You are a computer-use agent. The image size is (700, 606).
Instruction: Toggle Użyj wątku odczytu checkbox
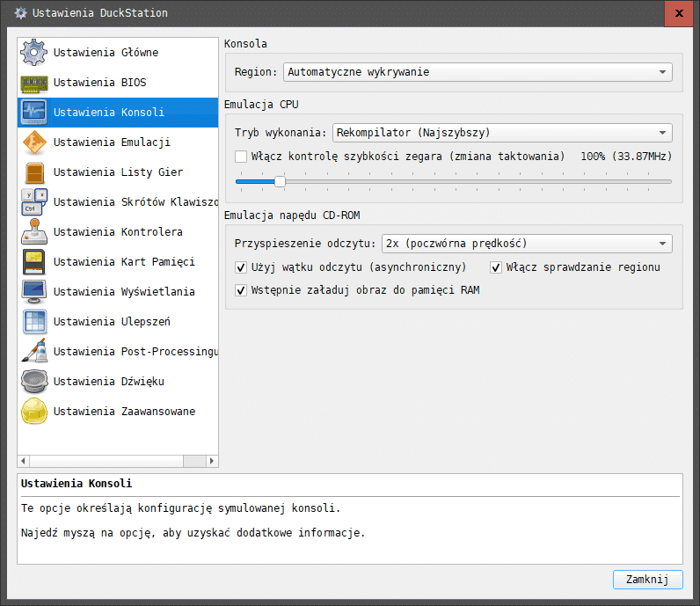coord(241,267)
